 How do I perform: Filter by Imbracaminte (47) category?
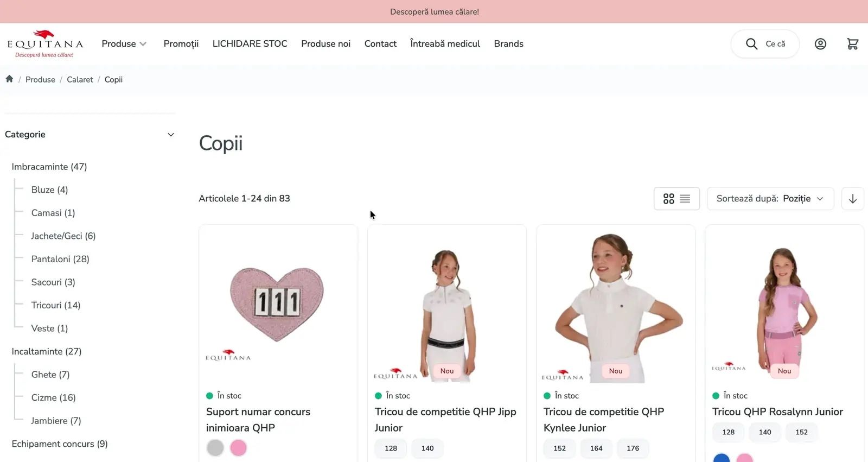click(49, 167)
